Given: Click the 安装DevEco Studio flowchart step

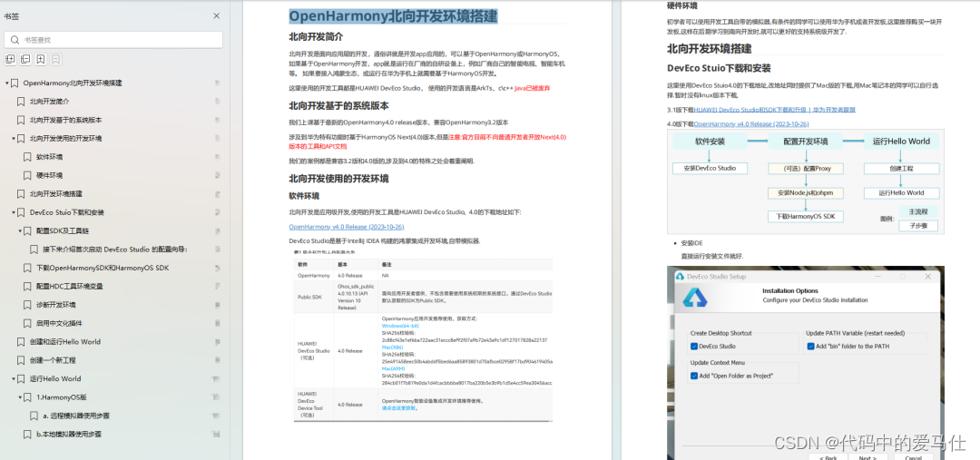Looking at the screenshot, I should (710, 168).
